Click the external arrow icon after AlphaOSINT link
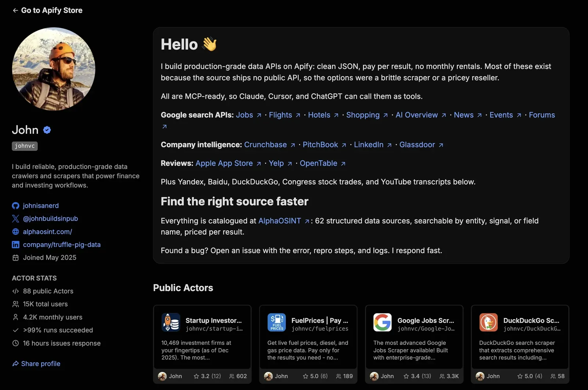The image size is (588, 390). [306, 221]
